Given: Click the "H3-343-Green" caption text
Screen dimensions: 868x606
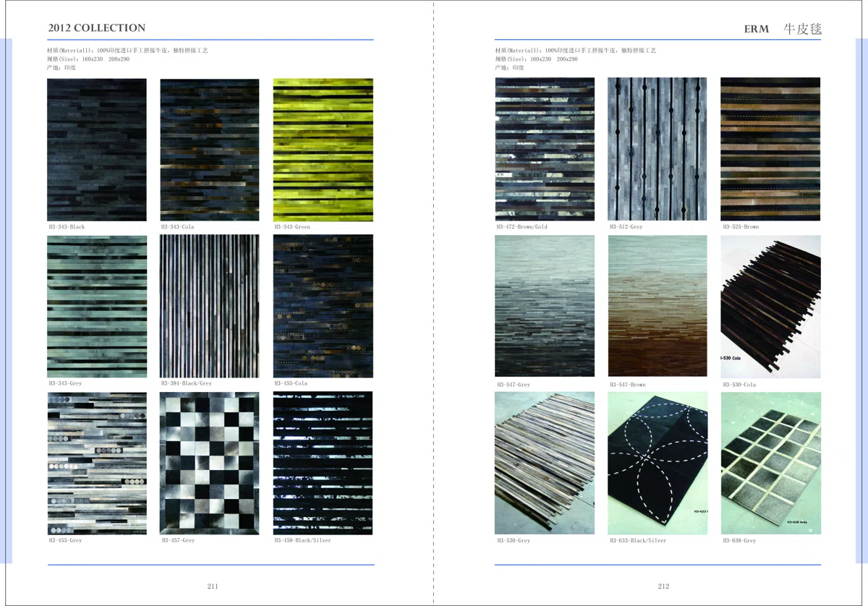Looking at the screenshot, I should point(293,227).
